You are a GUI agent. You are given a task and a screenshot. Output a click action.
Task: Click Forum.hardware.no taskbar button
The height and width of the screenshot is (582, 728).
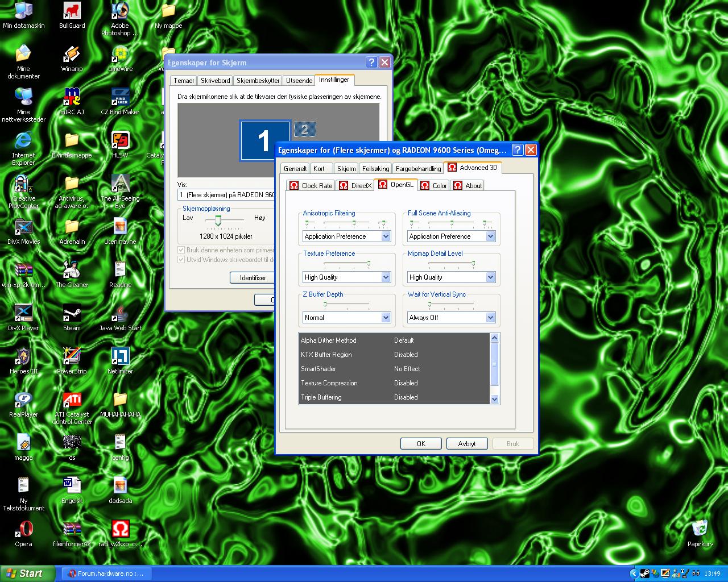pyautogui.click(x=106, y=573)
